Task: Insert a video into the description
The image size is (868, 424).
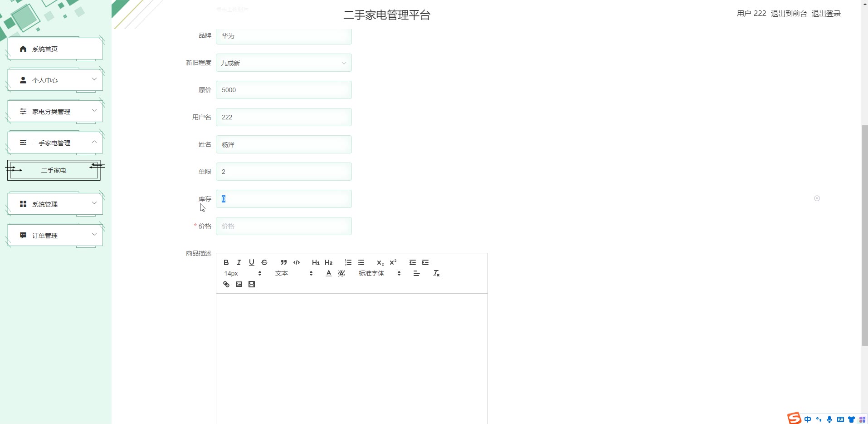Action: click(252, 284)
